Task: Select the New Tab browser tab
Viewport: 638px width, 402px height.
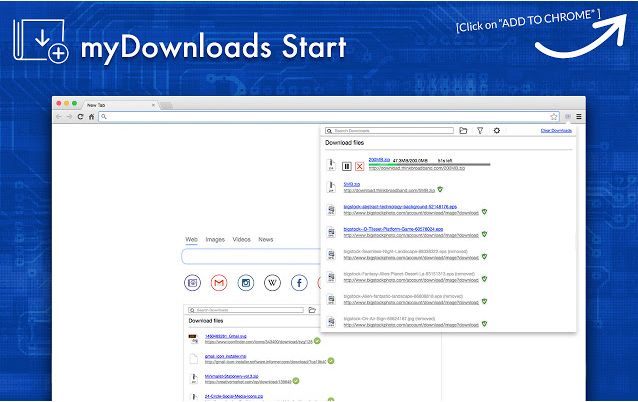Action: 120,105
